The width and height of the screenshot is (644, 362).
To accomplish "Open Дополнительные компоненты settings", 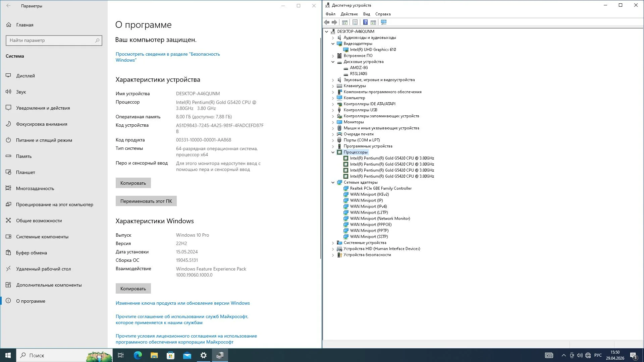I will click(x=54, y=285).
